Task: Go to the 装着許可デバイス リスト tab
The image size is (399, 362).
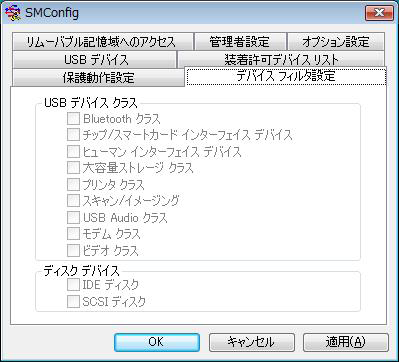Action: click(281, 60)
